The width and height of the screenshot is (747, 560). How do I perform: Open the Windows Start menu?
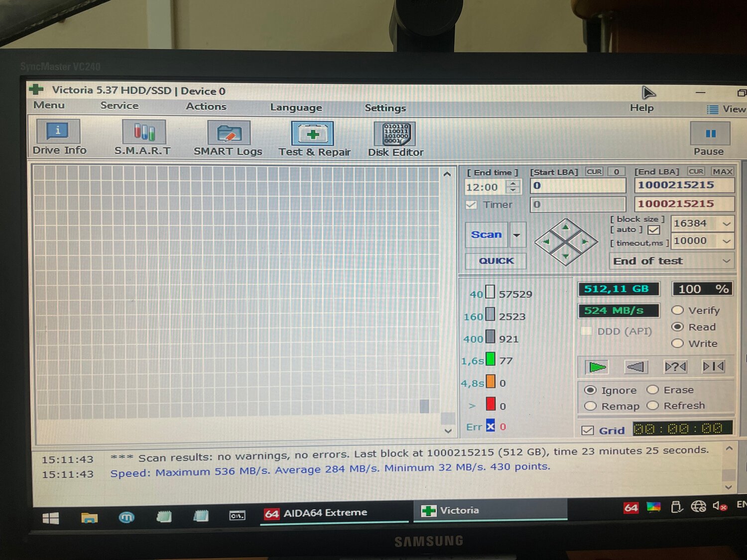coord(50,519)
